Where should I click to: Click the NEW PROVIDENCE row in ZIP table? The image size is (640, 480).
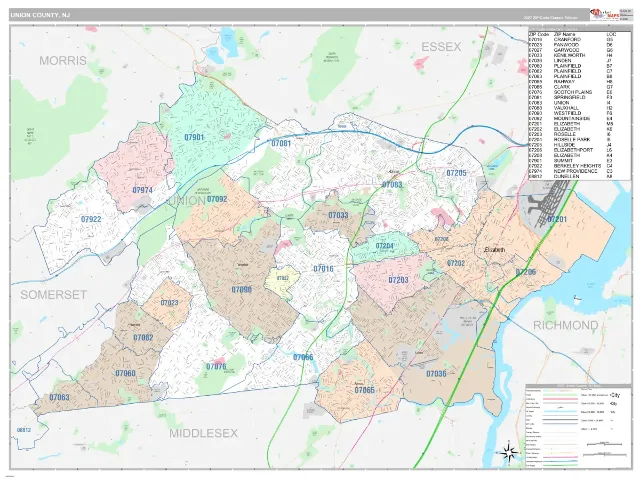572,171
